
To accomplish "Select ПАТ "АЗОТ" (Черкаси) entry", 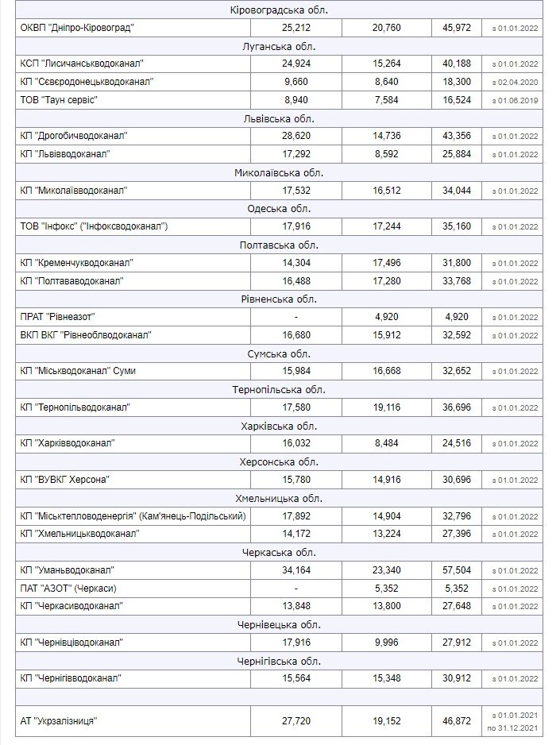I will 71,588.
